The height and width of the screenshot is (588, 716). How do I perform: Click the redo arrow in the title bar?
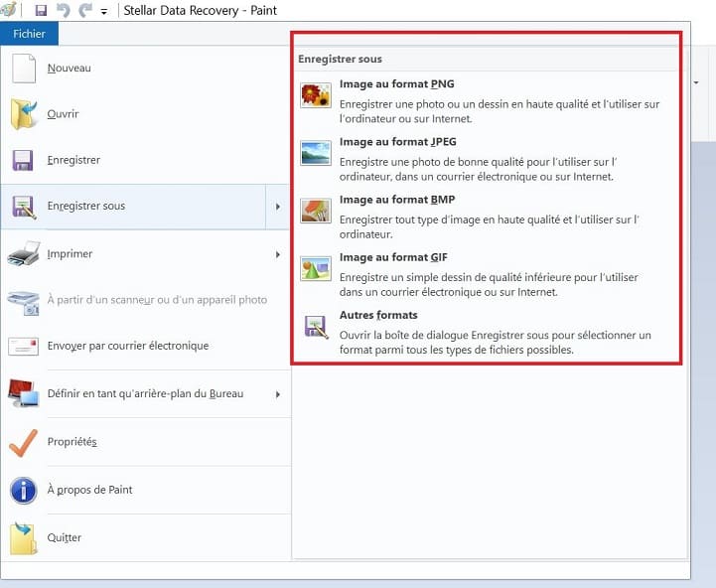coord(85,10)
